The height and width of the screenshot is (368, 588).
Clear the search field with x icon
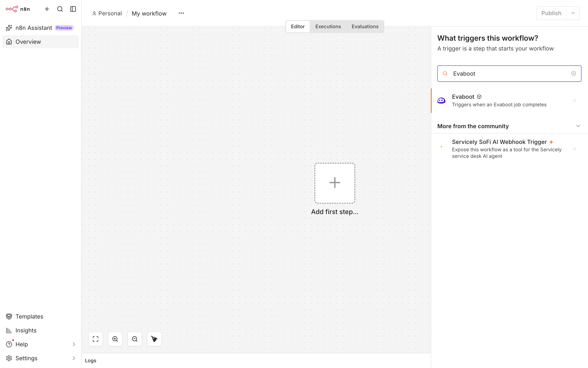(x=574, y=74)
